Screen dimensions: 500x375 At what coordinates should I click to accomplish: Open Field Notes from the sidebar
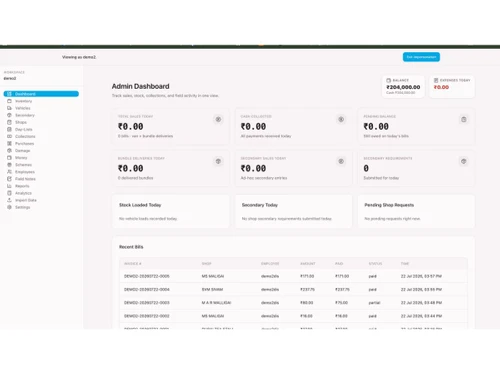coord(25,179)
